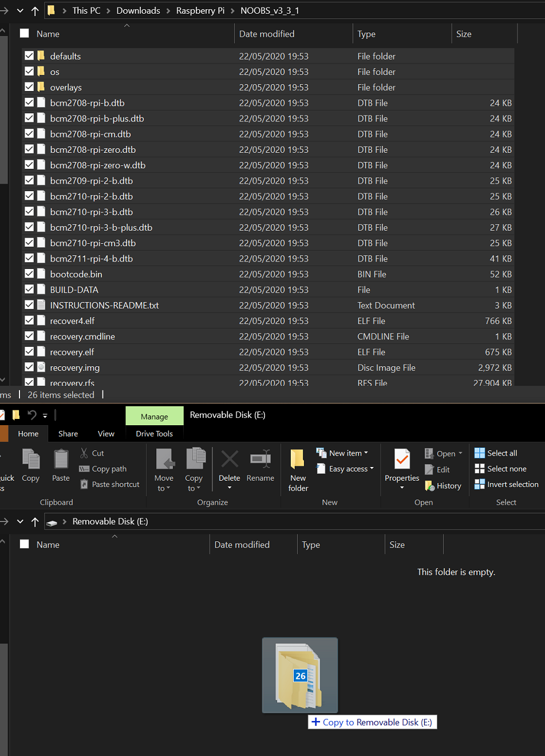Click the Paste icon in Clipboard group
545x756 pixels.
coord(61,460)
